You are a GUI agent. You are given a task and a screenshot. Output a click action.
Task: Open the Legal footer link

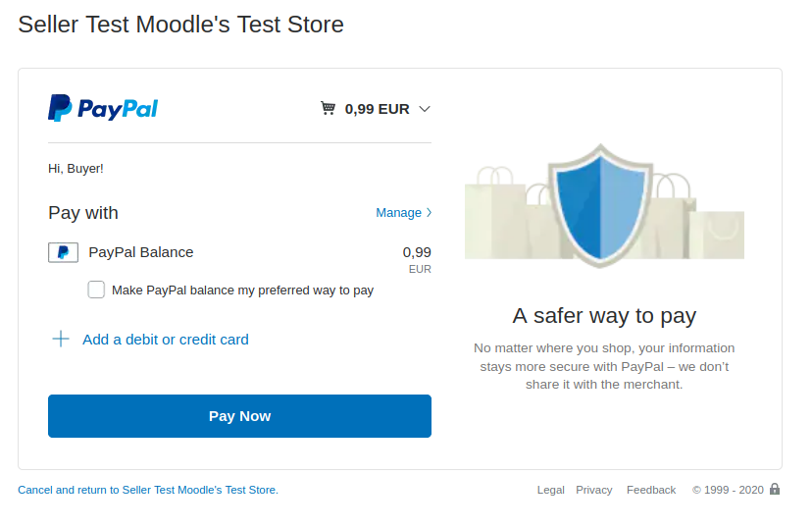point(550,490)
